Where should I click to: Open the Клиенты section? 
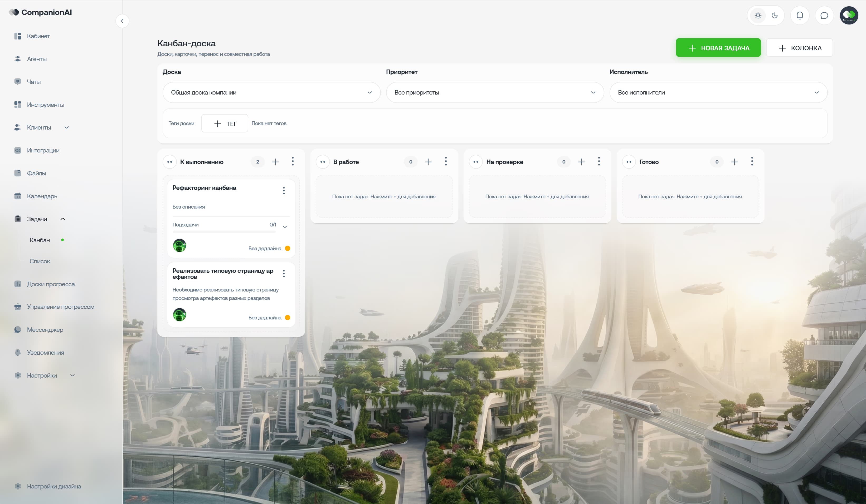[x=39, y=127]
